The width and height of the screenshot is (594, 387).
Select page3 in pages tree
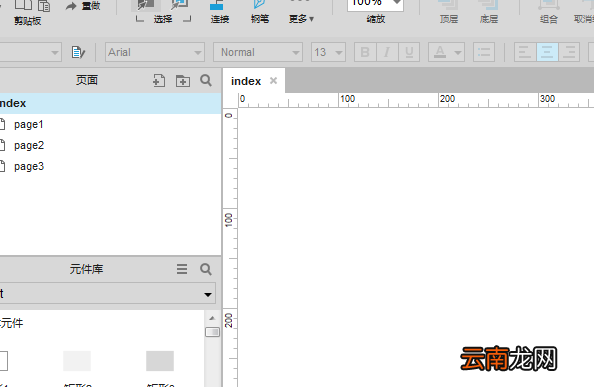tap(29, 167)
